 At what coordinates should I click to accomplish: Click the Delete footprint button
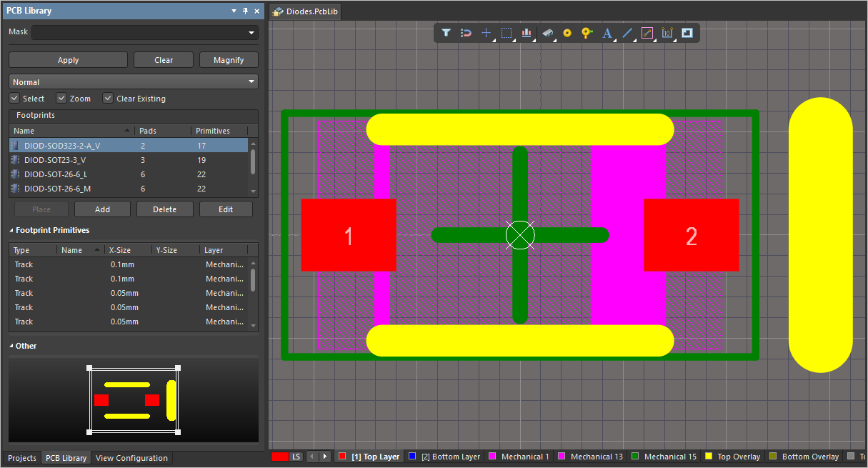tap(164, 209)
